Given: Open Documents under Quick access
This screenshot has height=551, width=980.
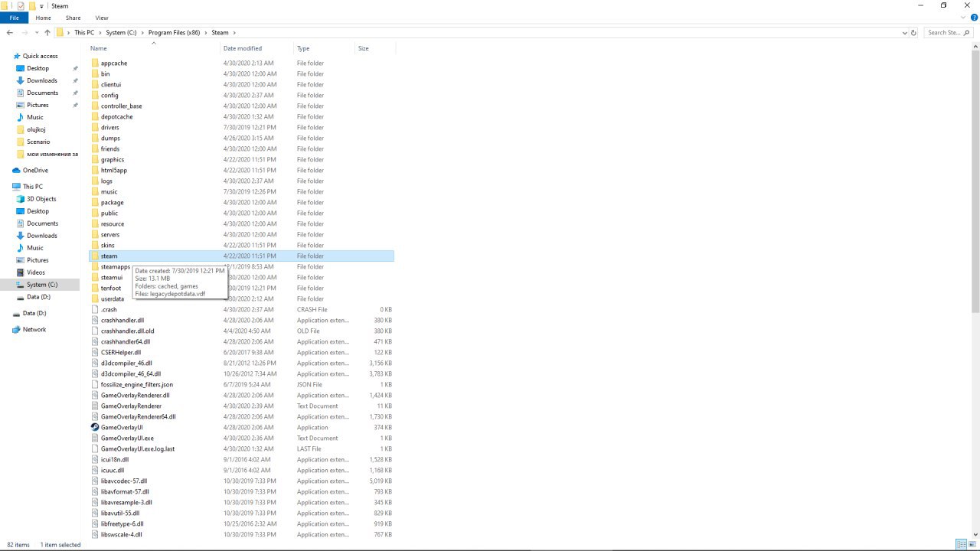Looking at the screenshot, I should [42, 93].
